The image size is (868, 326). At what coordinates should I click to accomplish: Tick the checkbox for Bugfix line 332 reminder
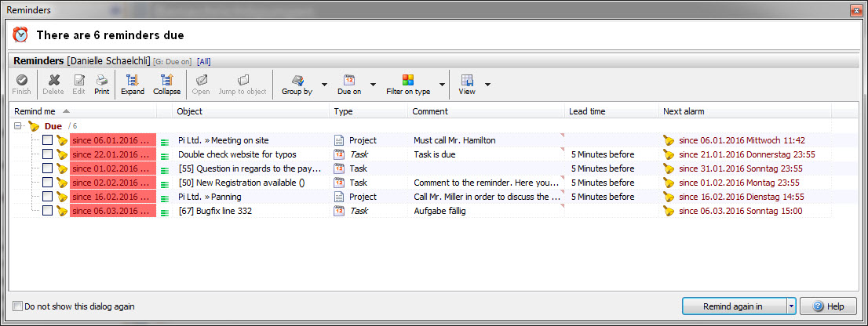pyautogui.click(x=48, y=211)
